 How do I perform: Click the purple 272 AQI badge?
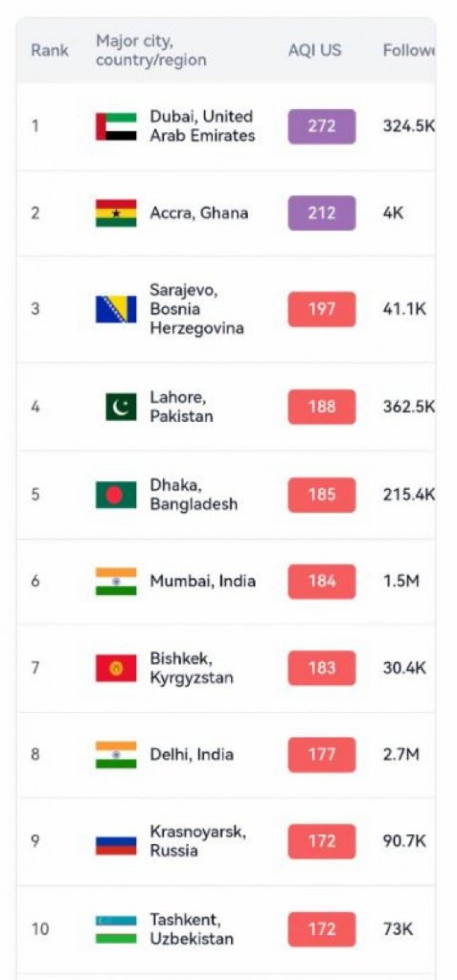click(322, 126)
